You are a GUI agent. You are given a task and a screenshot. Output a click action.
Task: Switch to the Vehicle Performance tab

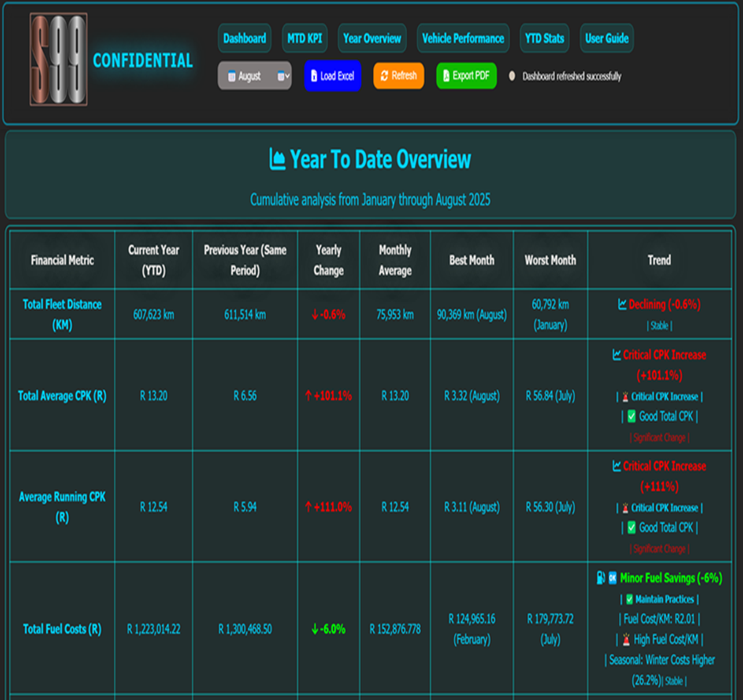point(463,38)
